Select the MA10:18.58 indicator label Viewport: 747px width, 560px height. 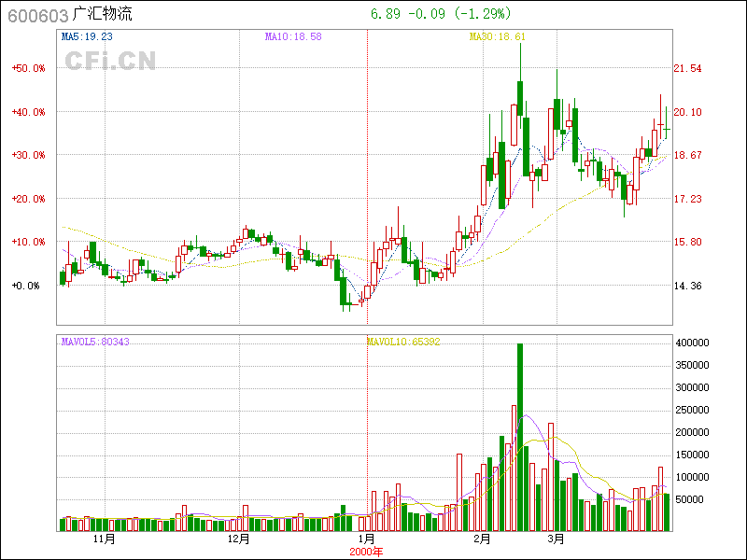[292, 36]
